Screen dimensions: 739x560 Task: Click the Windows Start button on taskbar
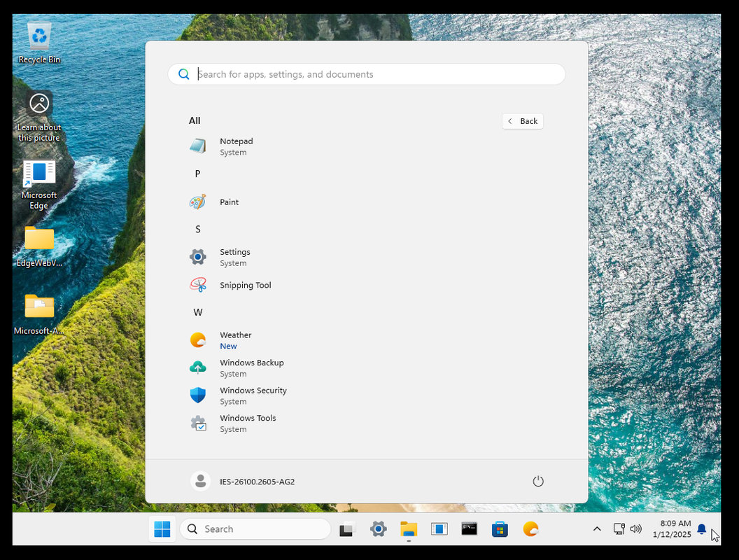pyautogui.click(x=162, y=529)
